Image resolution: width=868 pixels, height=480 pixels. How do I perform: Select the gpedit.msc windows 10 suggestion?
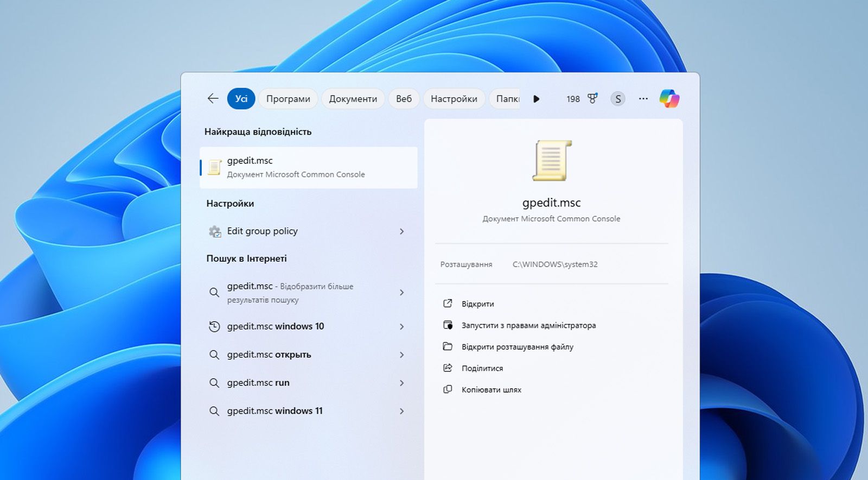tap(309, 326)
